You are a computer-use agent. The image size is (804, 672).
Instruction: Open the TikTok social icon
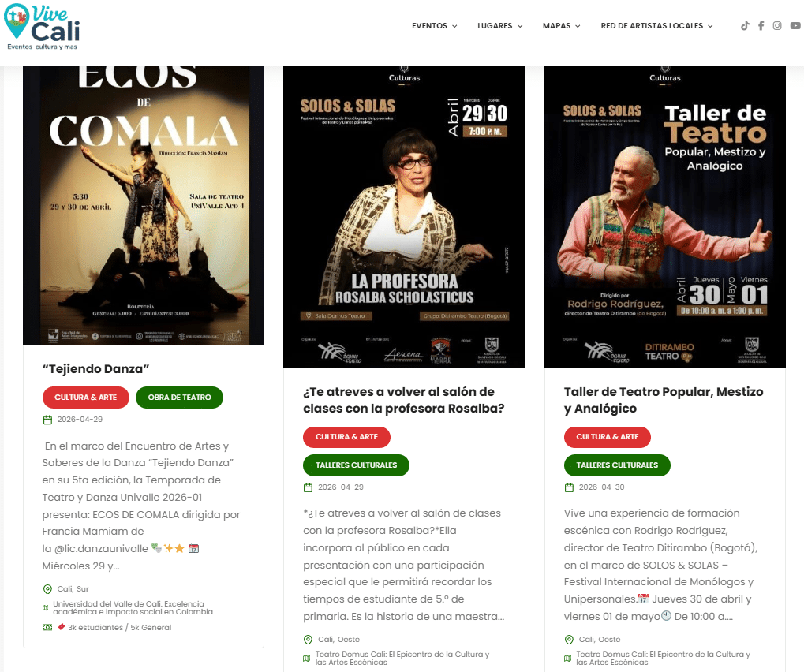click(745, 25)
